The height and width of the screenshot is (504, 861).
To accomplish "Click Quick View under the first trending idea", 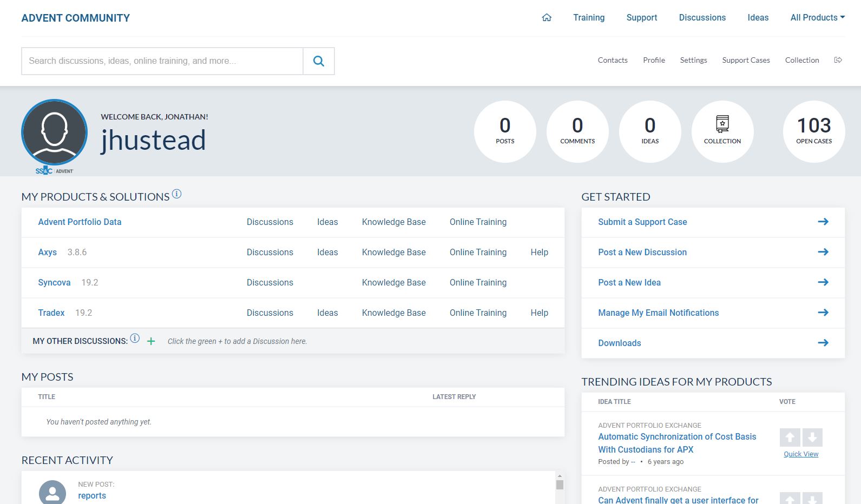I will [801, 454].
